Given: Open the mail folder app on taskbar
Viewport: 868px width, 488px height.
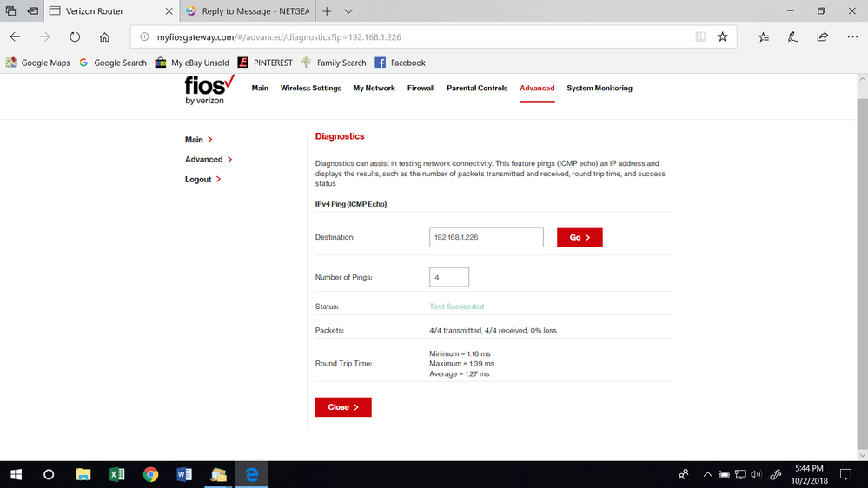Looking at the screenshot, I should (x=219, y=474).
